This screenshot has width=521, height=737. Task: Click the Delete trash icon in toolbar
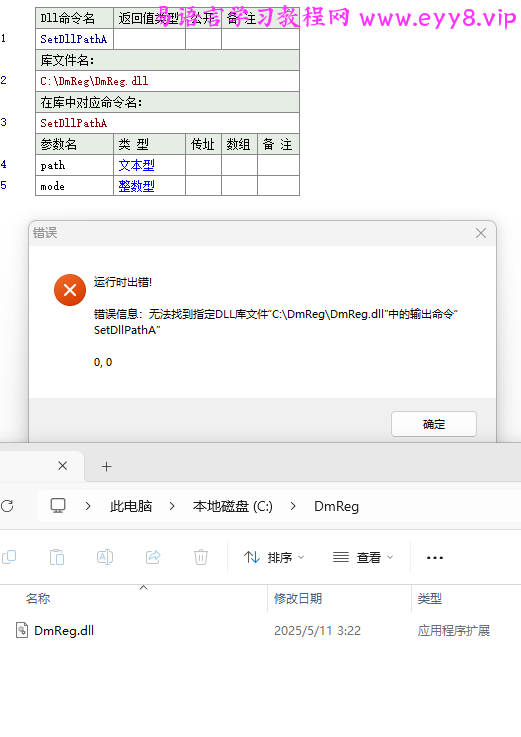(x=201, y=557)
